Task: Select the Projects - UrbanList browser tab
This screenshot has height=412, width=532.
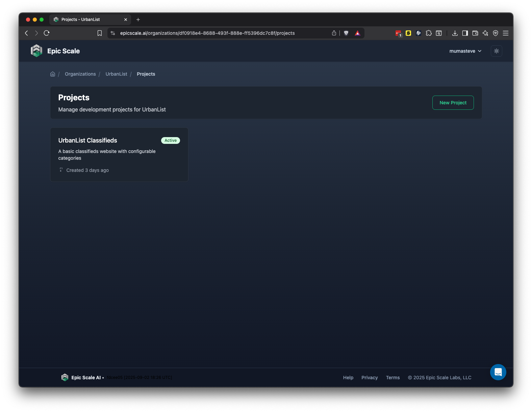Action: pyautogui.click(x=90, y=20)
